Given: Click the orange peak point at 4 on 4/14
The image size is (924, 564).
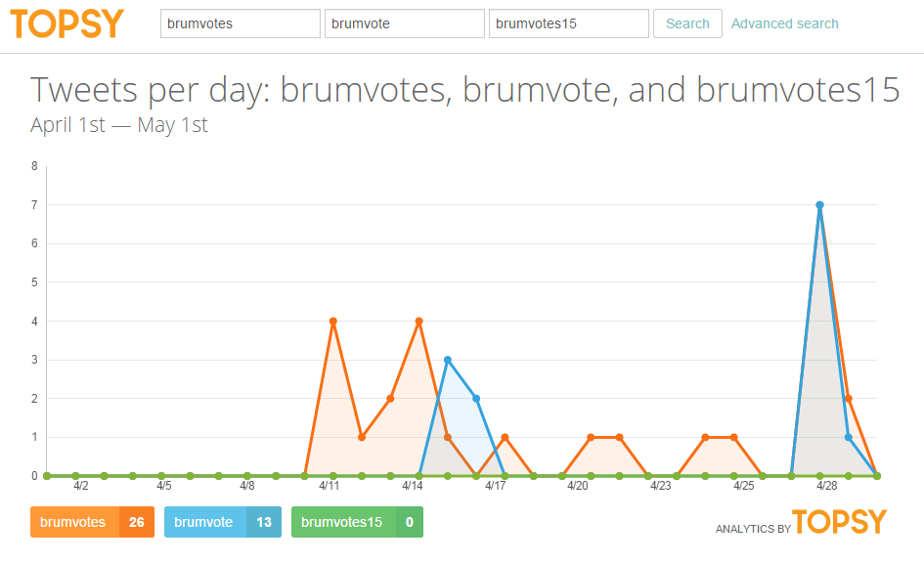Looking at the screenshot, I should [x=418, y=321].
